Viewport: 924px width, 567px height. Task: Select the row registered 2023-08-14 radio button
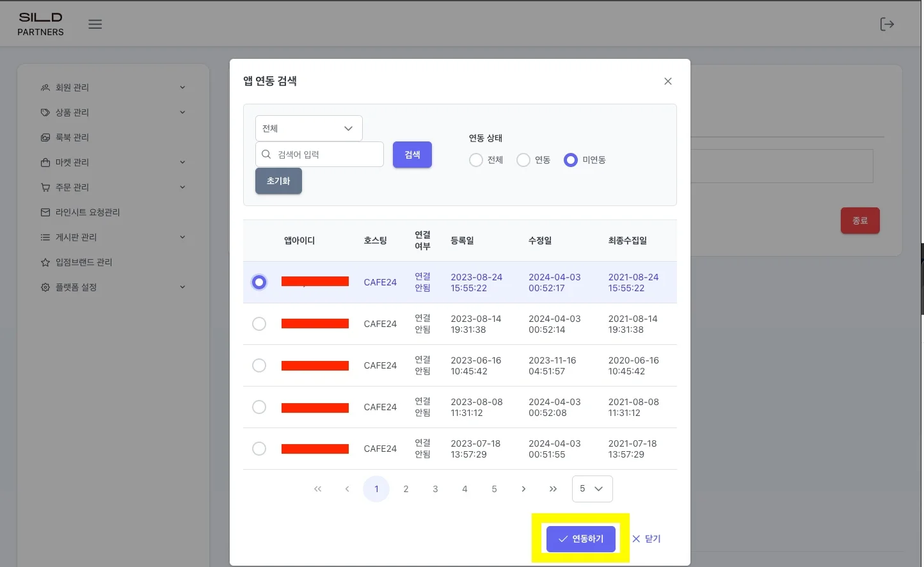click(259, 324)
